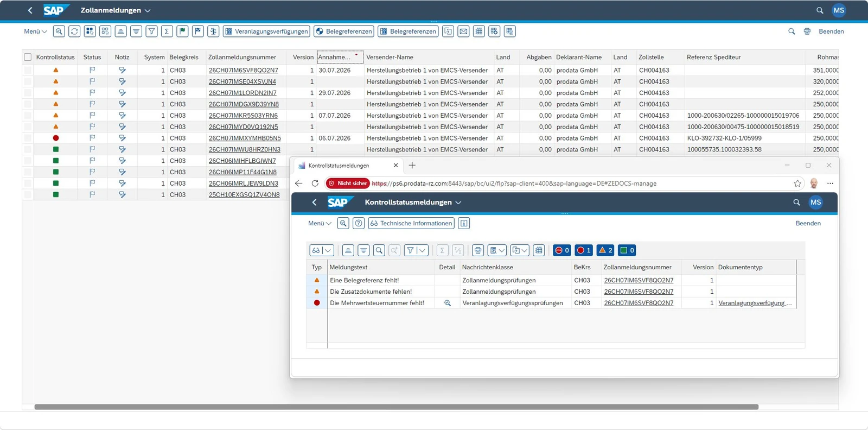Image resolution: width=868 pixels, height=430 pixels.
Task: Toggle the warning triangle filter showing 2
Action: click(605, 250)
